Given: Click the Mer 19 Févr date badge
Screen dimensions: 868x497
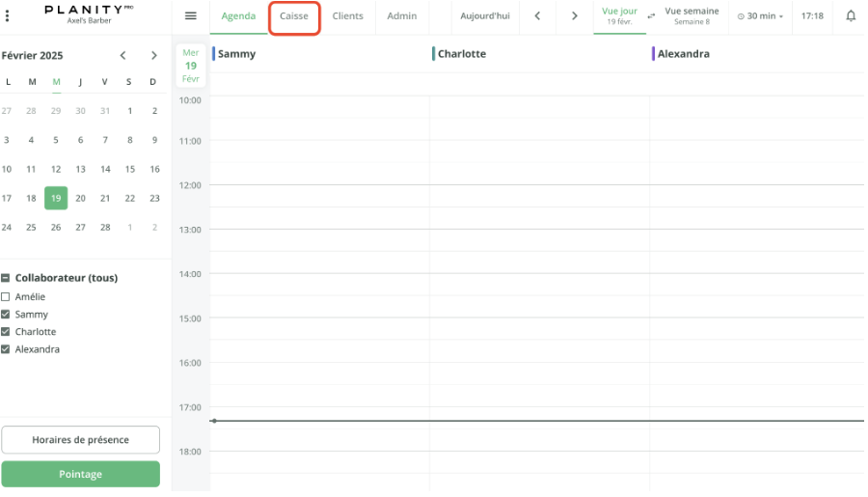Looking at the screenshot, I should click(190, 66).
